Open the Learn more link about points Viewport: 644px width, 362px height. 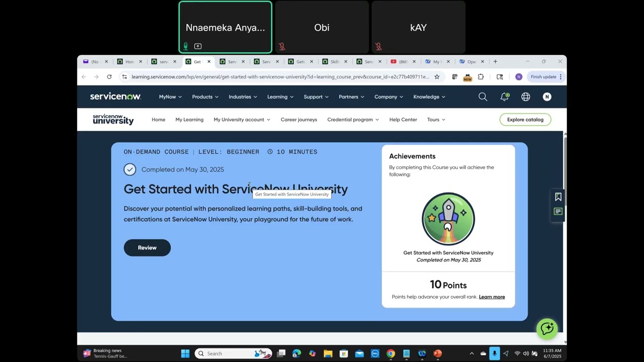pyautogui.click(x=492, y=297)
